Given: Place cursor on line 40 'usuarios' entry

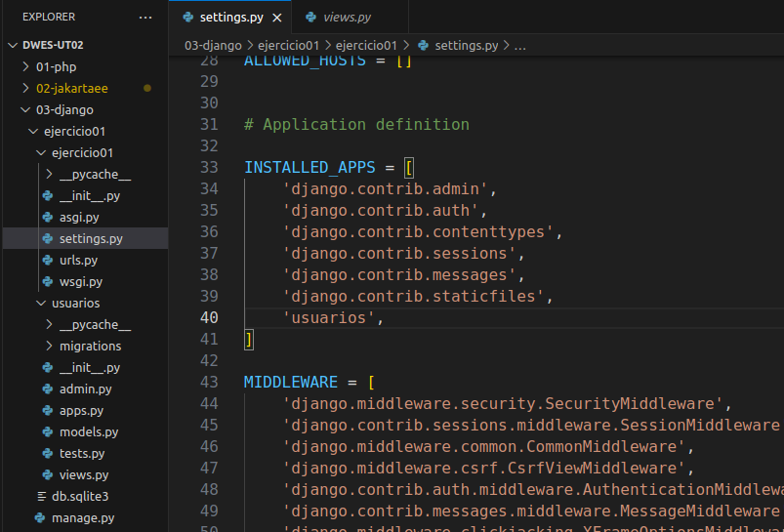Looking at the screenshot, I should (328, 318).
